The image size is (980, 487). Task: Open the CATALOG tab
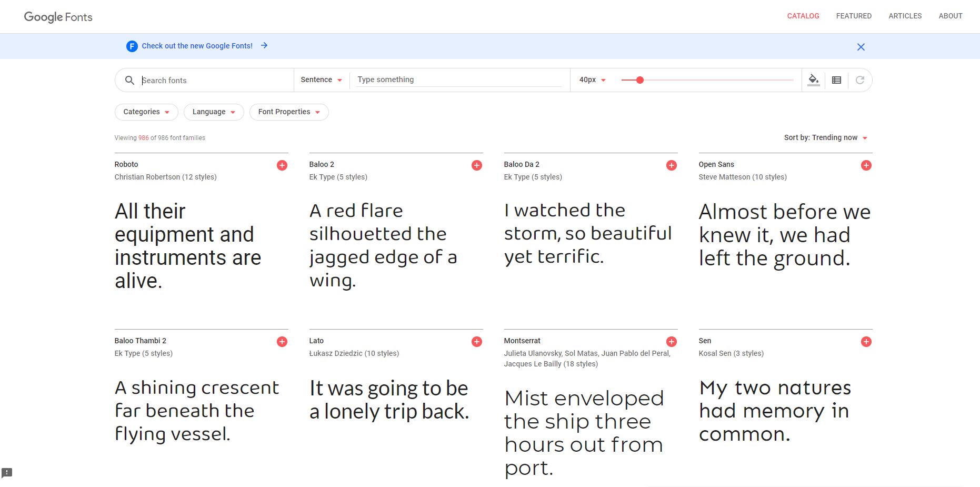point(803,16)
